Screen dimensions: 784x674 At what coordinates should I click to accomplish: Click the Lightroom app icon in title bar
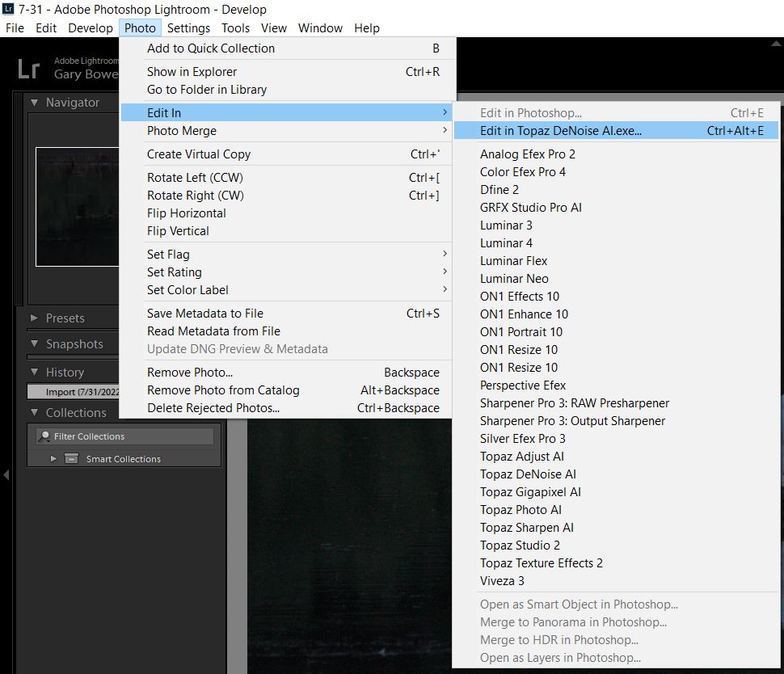(8, 10)
